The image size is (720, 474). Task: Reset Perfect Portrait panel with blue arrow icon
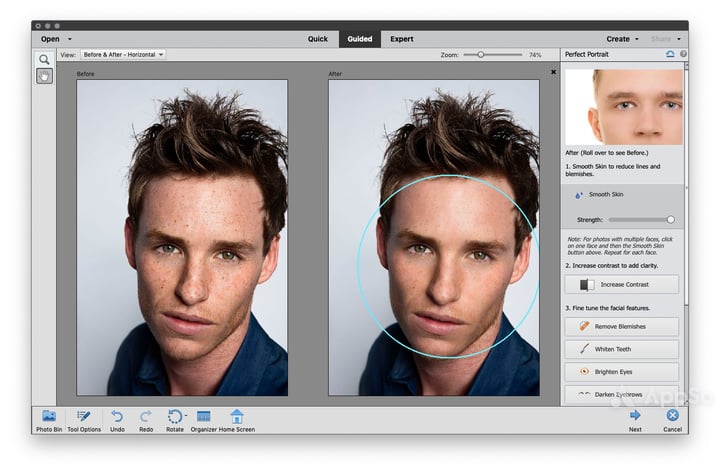point(670,54)
